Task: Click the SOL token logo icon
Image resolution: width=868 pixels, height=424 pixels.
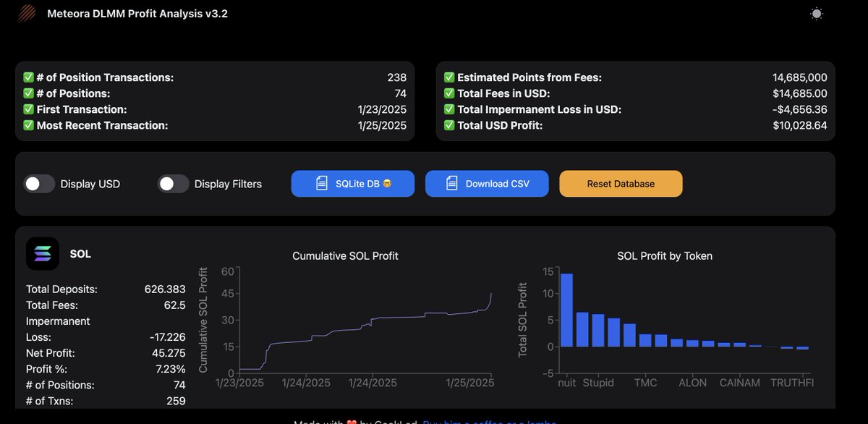Action: pyautogui.click(x=43, y=253)
